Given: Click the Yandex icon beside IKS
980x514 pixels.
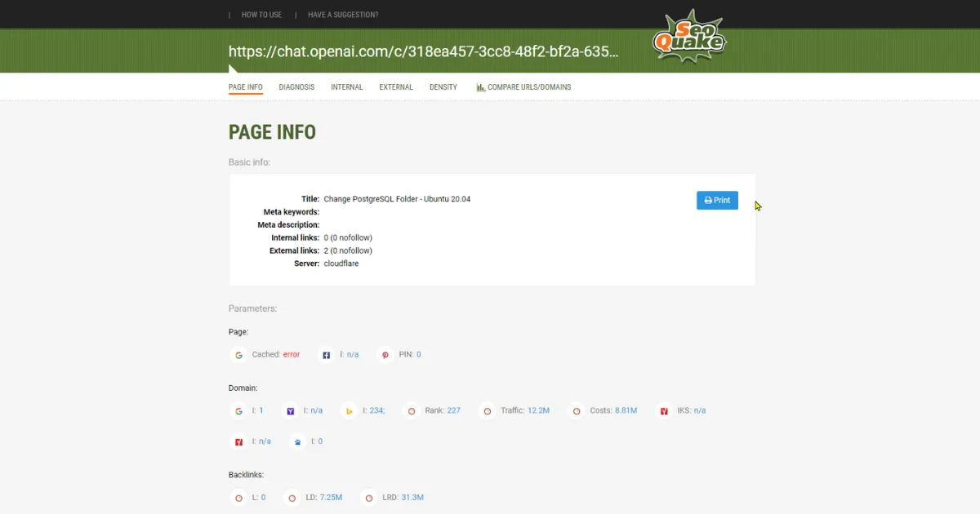Looking at the screenshot, I should (x=664, y=411).
